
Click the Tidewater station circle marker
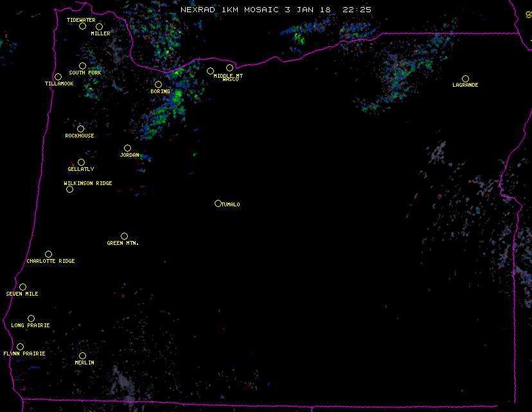[82, 26]
